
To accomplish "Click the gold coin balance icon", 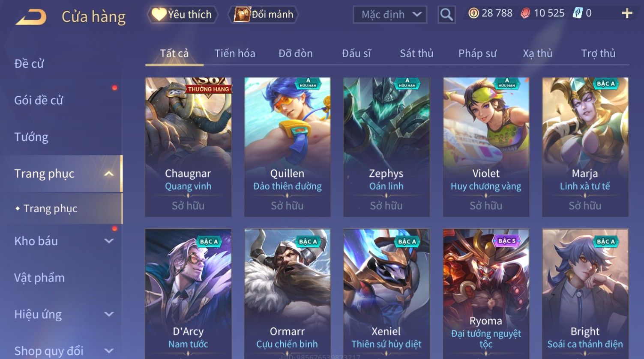I will coord(473,14).
